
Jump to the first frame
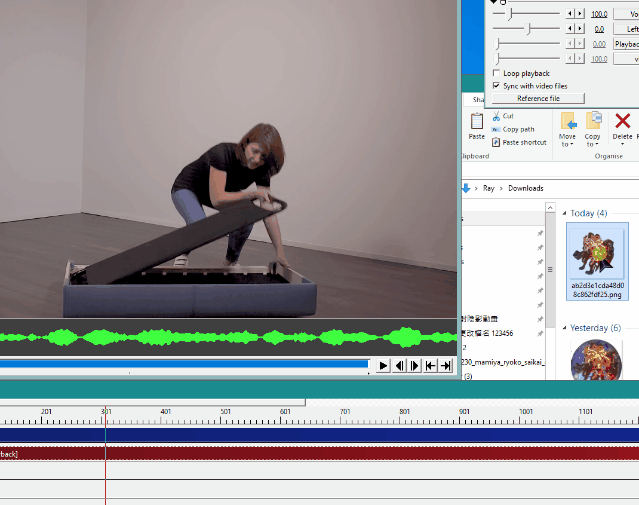point(430,366)
